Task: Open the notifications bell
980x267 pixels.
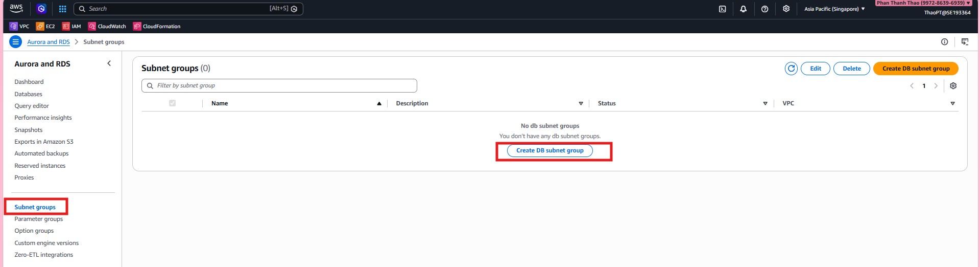Action: point(743,9)
